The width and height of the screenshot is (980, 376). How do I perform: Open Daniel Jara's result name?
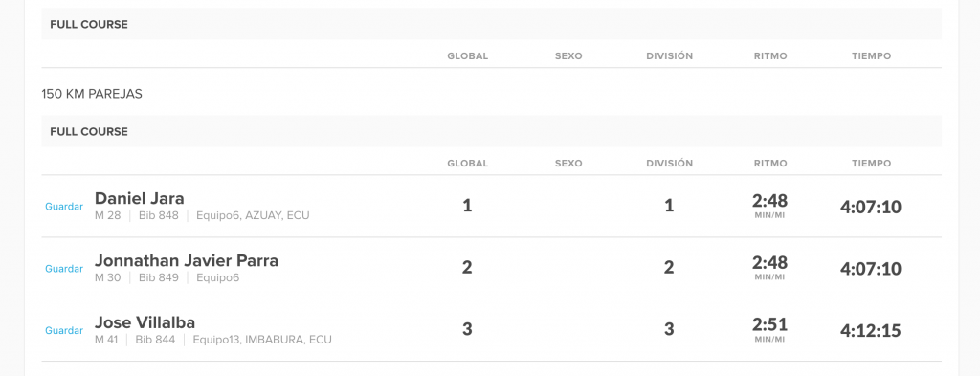coord(140,199)
